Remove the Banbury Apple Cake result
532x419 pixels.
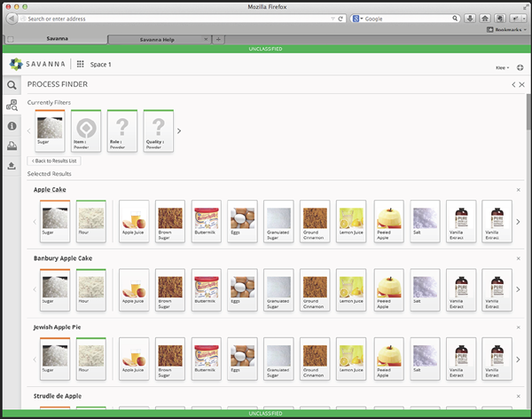tap(518, 258)
